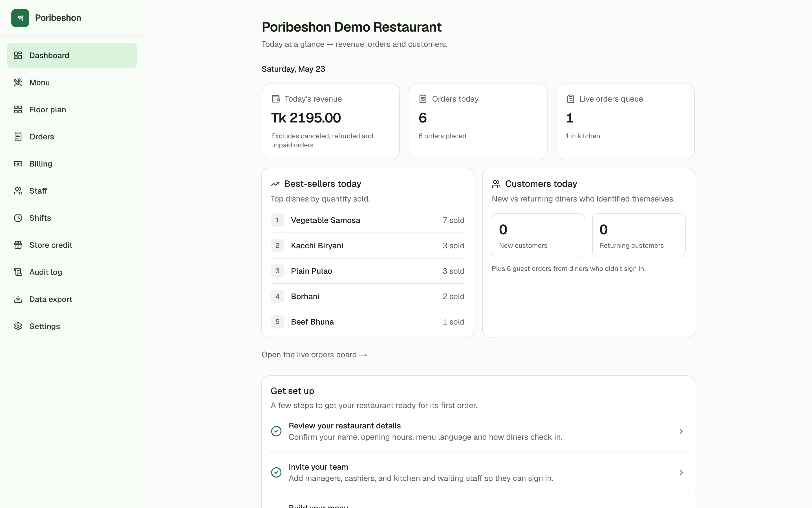Click the rank 1 badge for Vegetable Samosa
The width and height of the screenshot is (812, 508).
(x=277, y=220)
